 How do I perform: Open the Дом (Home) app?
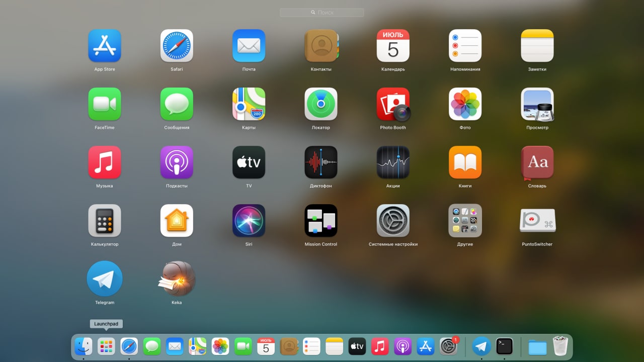[x=177, y=220]
